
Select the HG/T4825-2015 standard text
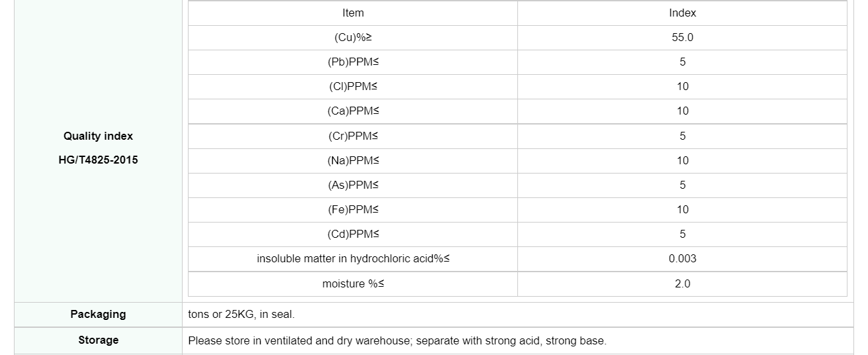(x=98, y=160)
